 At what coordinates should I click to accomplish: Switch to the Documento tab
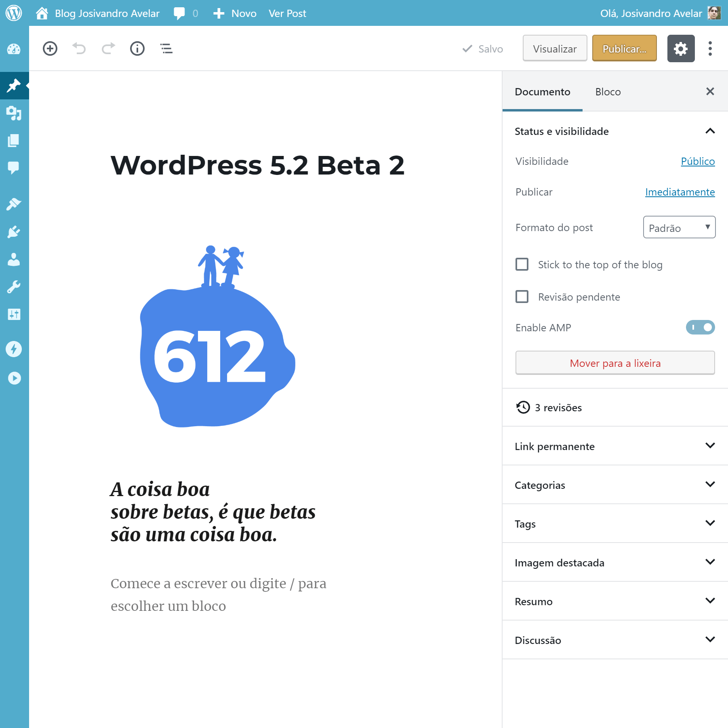(x=542, y=92)
